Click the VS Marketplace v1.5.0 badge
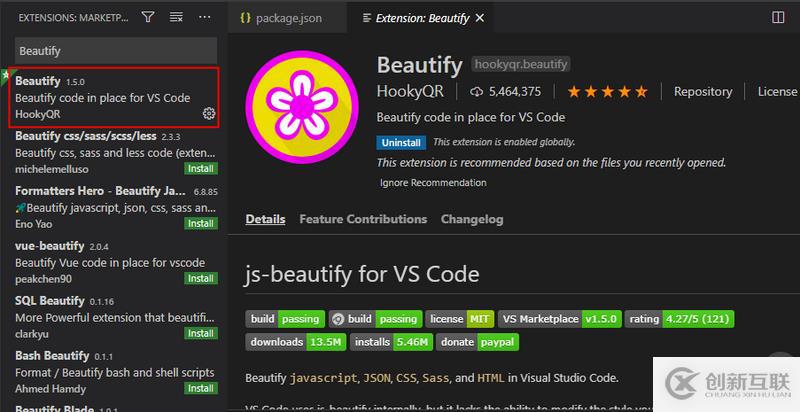 560,319
